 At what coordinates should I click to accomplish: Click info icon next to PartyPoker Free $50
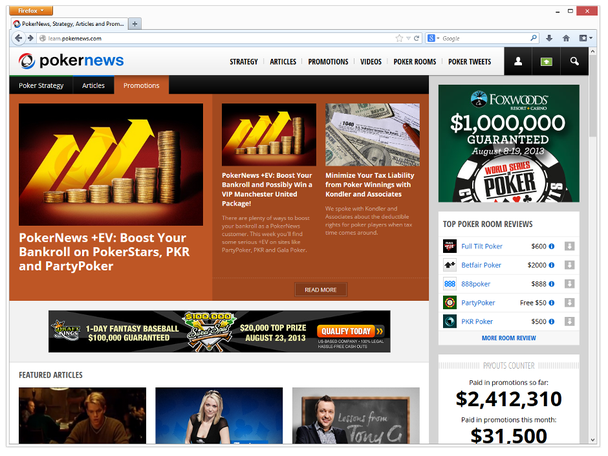[552, 302]
